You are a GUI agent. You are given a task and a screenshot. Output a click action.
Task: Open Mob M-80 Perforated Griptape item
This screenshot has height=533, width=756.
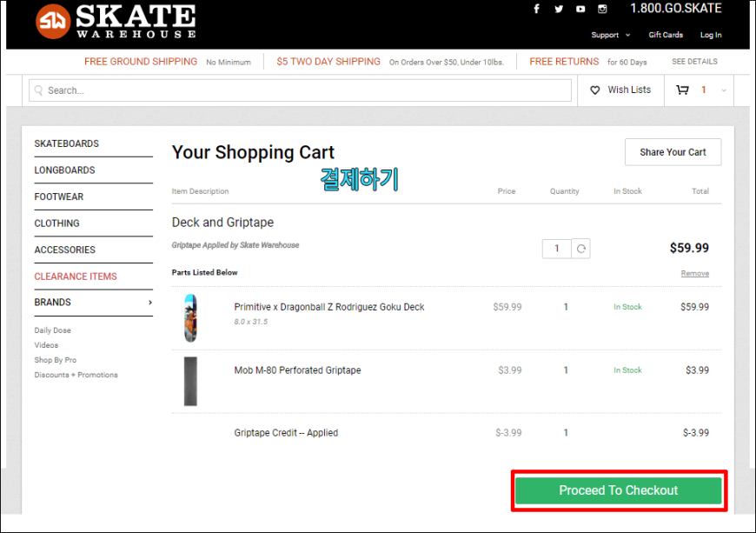pos(297,370)
